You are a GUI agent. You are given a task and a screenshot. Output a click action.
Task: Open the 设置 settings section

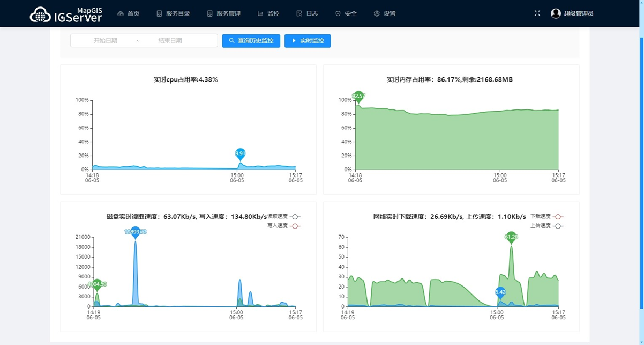tap(384, 13)
